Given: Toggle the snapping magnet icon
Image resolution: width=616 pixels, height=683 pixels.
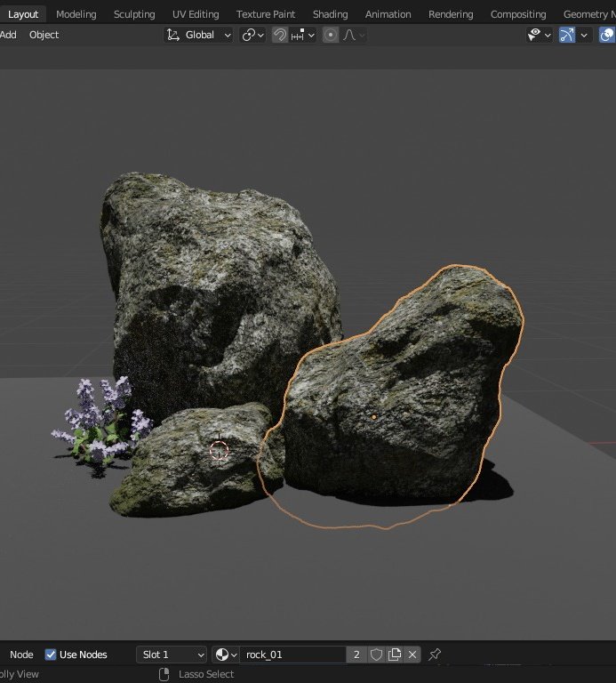Looking at the screenshot, I should (279, 35).
